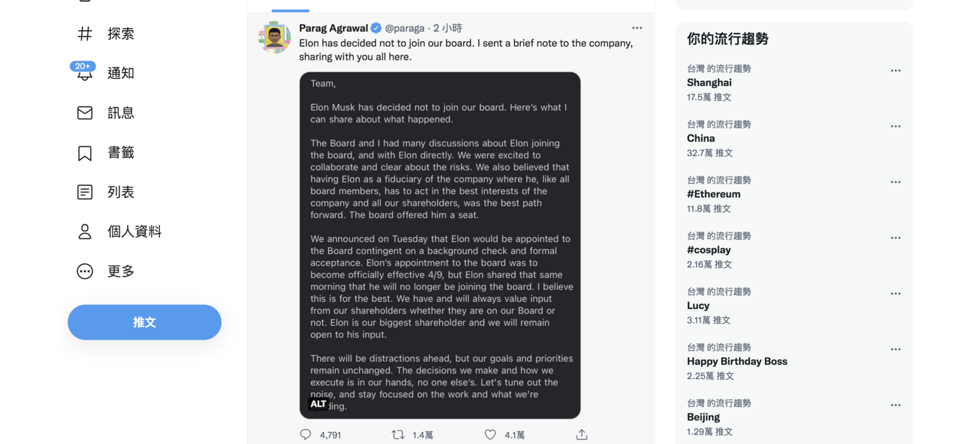Open the Lists icon in sidebar
980x444 pixels.
(85, 192)
